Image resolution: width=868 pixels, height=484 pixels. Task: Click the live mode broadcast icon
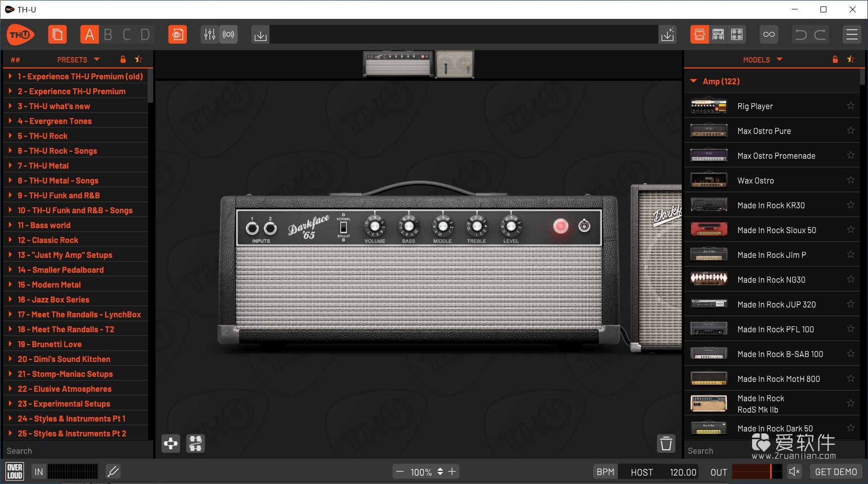coord(228,35)
